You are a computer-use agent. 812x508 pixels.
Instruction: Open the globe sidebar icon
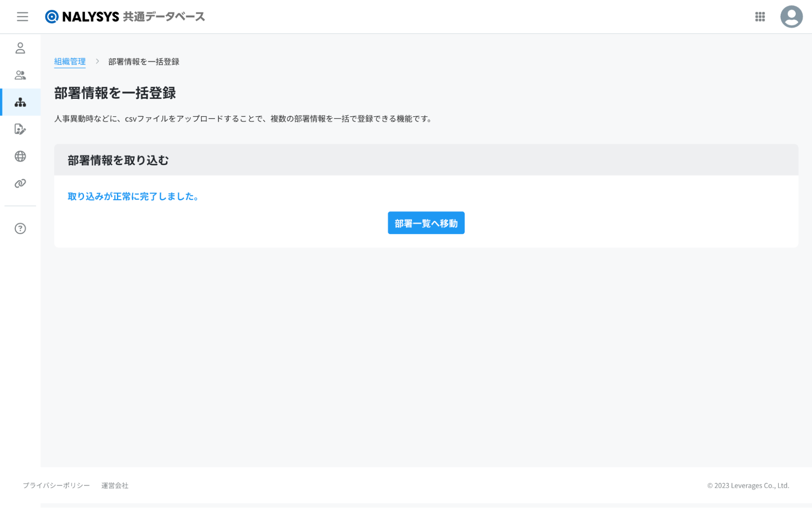[20, 156]
